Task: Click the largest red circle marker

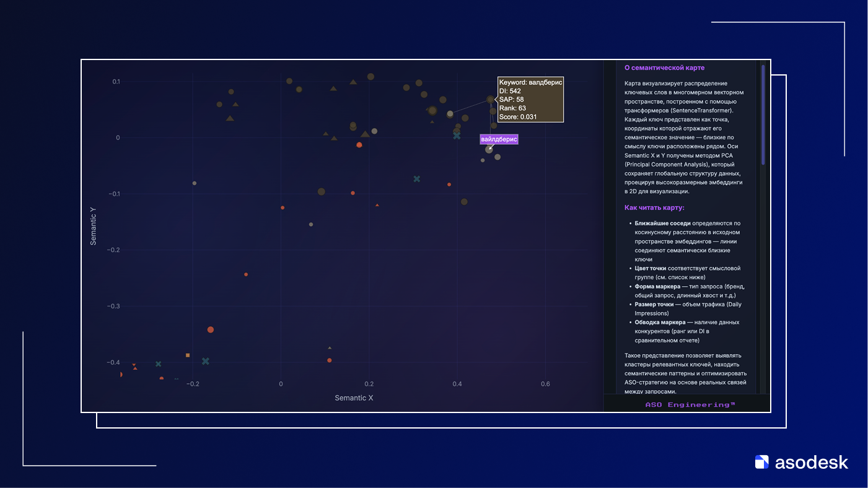Action: pos(211,330)
